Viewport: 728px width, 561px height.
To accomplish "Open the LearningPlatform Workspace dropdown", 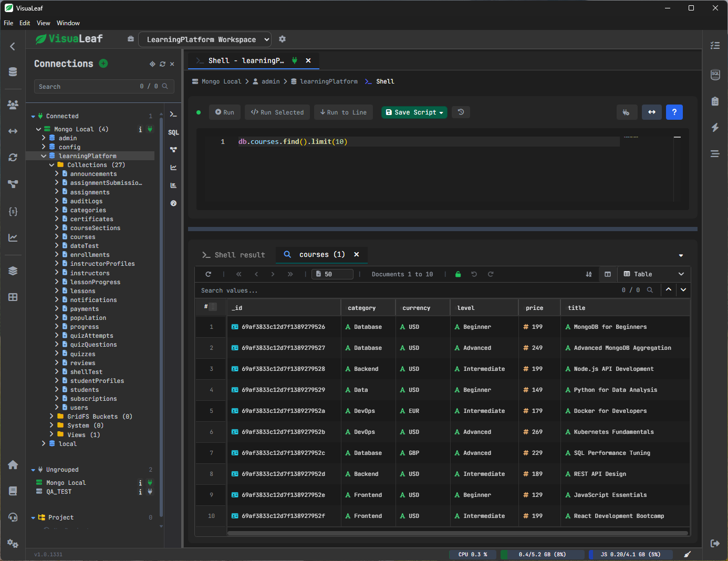I will click(x=205, y=39).
